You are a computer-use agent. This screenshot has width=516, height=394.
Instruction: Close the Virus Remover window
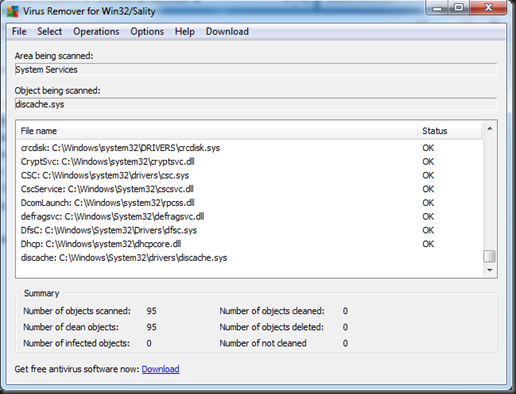click(488, 8)
